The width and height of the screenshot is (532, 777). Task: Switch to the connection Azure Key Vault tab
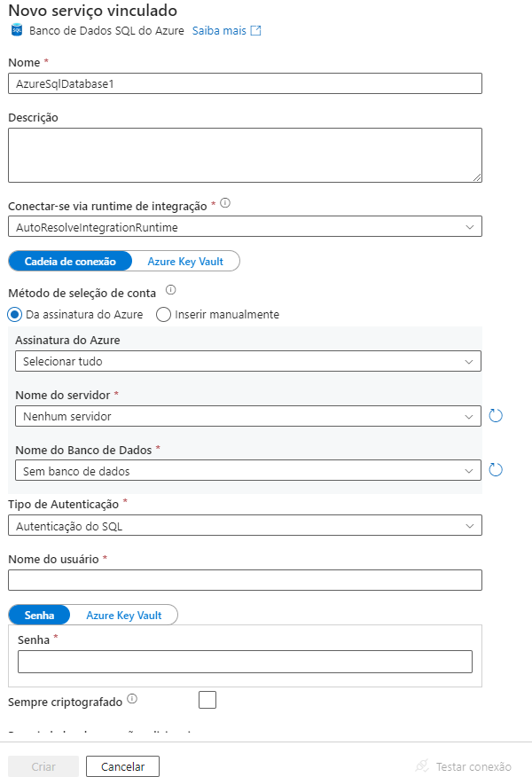point(185,261)
